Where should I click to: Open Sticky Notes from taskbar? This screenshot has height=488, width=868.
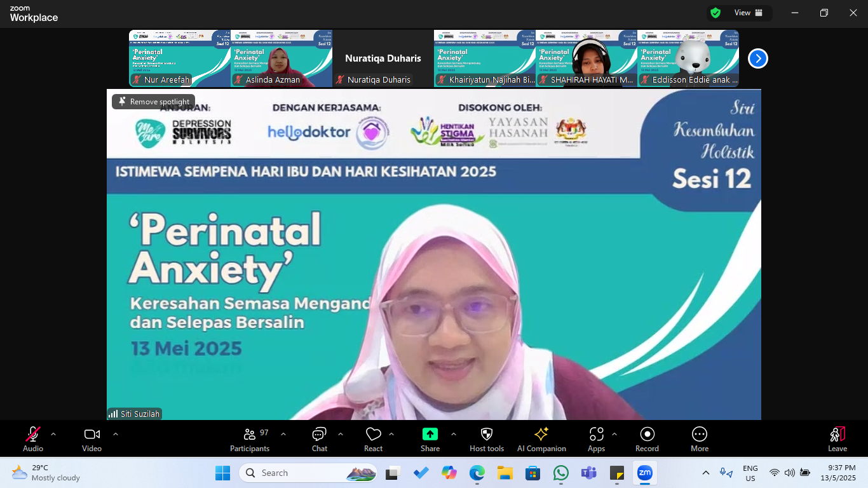click(x=616, y=473)
